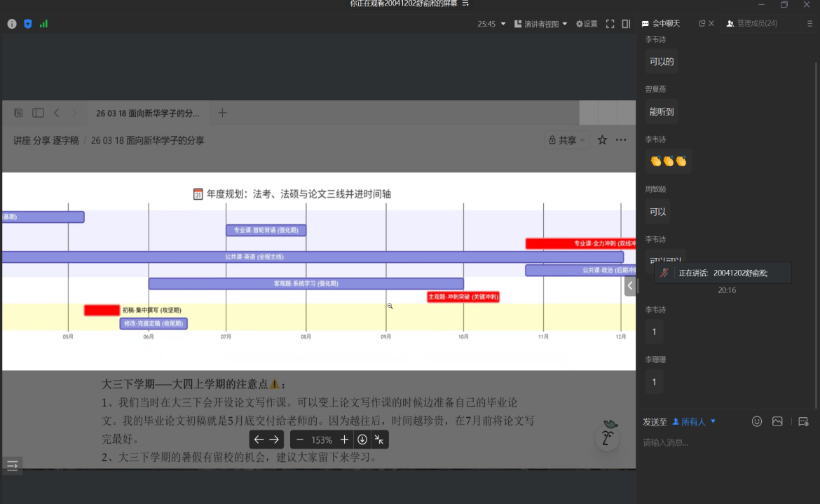The height and width of the screenshot is (504, 820).
Task: Send an image in chat
Action: click(777, 421)
